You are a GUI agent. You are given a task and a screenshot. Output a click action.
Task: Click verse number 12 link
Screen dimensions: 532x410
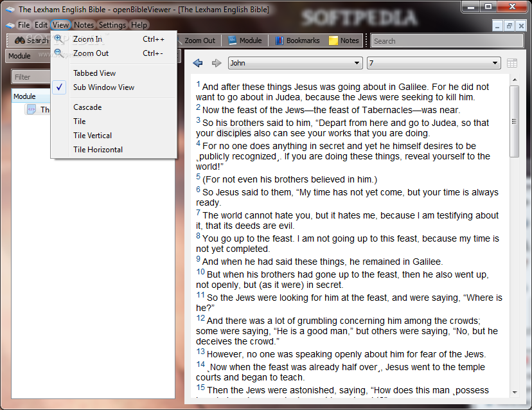point(200,318)
